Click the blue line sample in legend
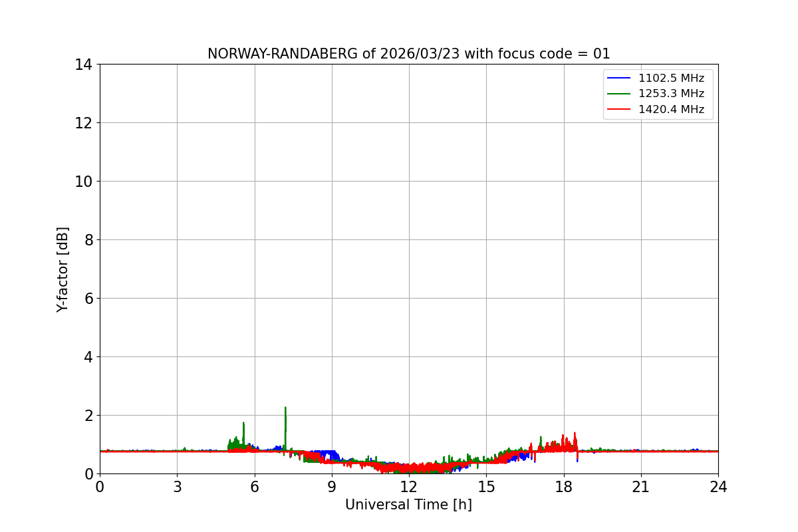The image size is (798, 532). tap(619, 78)
